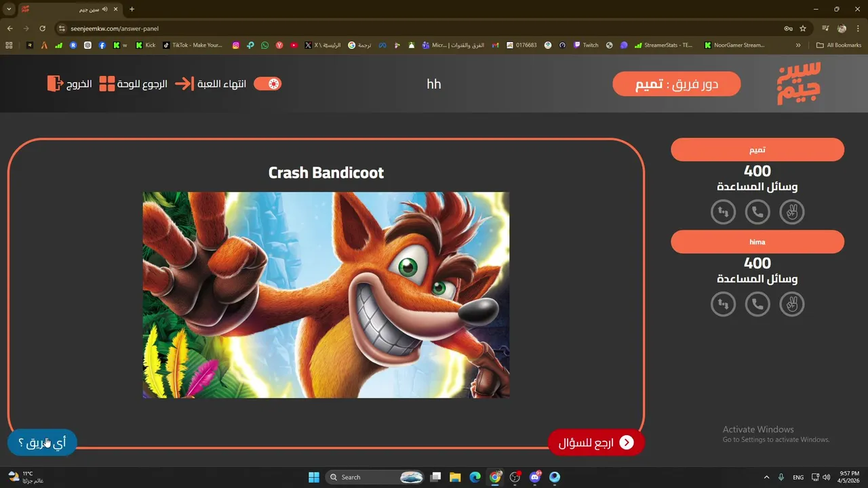Click the taskbar Search box
The image size is (868, 488).
point(376,477)
